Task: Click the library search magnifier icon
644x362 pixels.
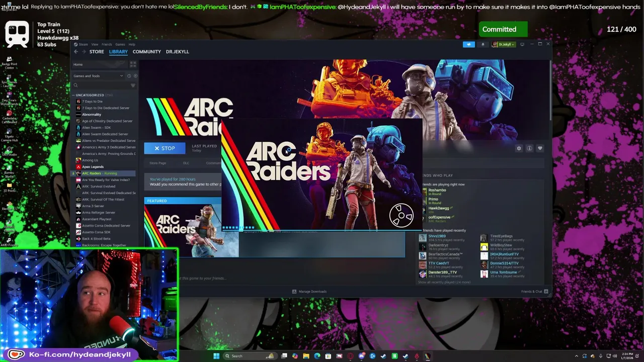Action: [76, 85]
